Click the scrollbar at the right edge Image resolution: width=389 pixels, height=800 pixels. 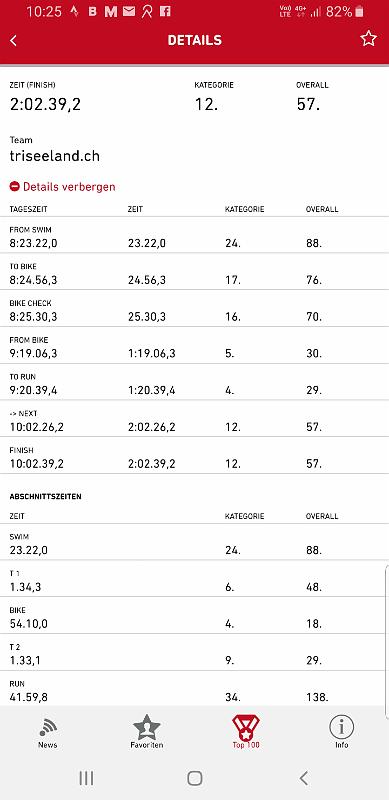386,635
